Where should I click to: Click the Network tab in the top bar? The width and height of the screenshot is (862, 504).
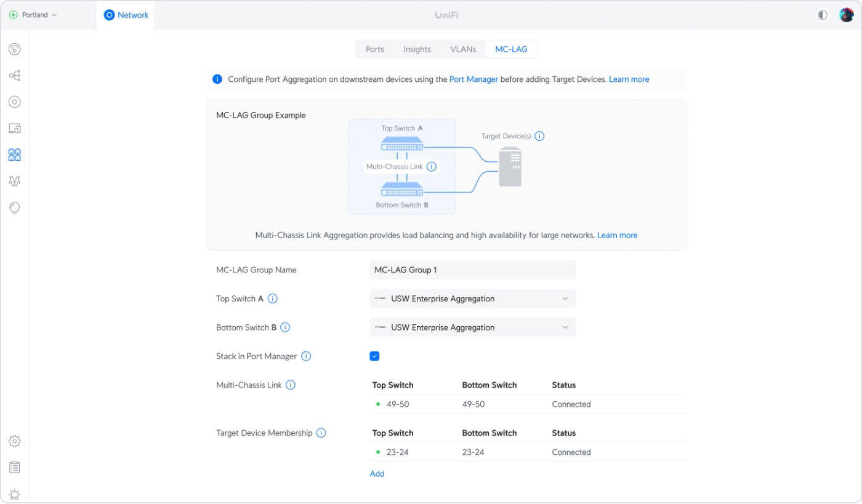[125, 15]
